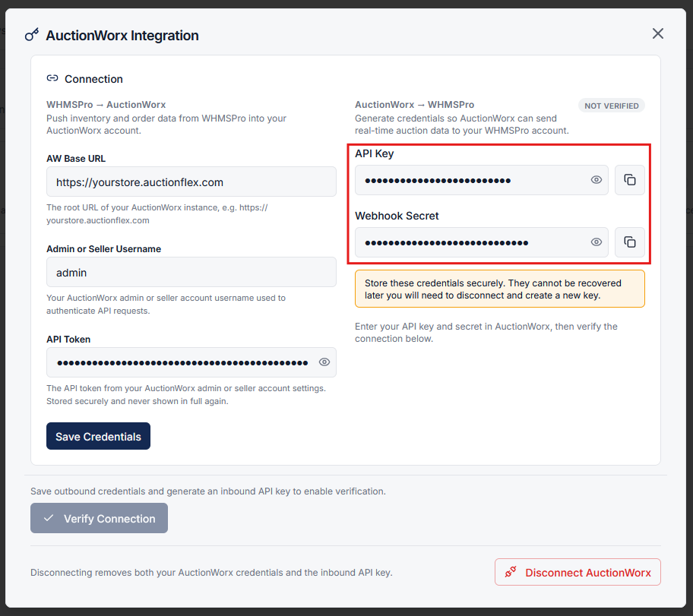This screenshot has height=616, width=693.
Task: Edit the AW Base URL field
Action: (x=191, y=182)
